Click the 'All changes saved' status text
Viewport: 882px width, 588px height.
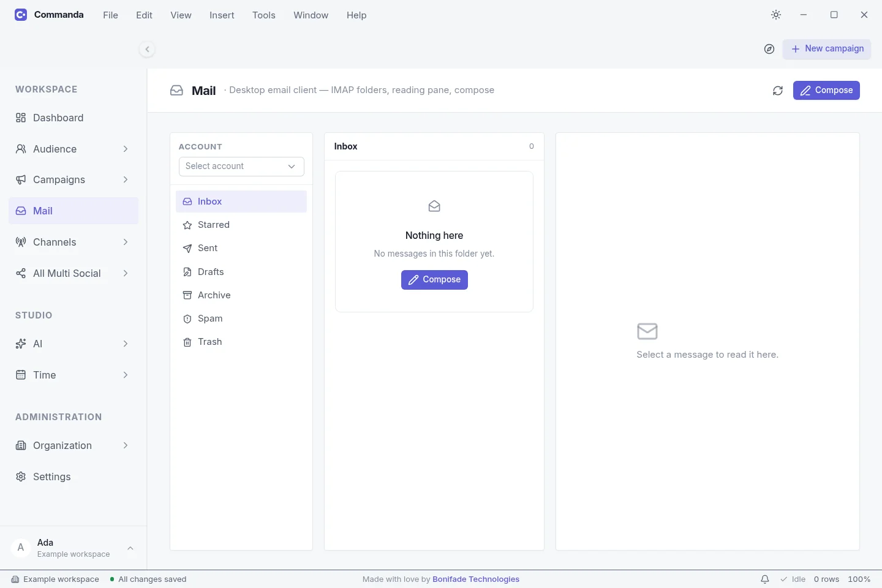[x=148, y=579]
